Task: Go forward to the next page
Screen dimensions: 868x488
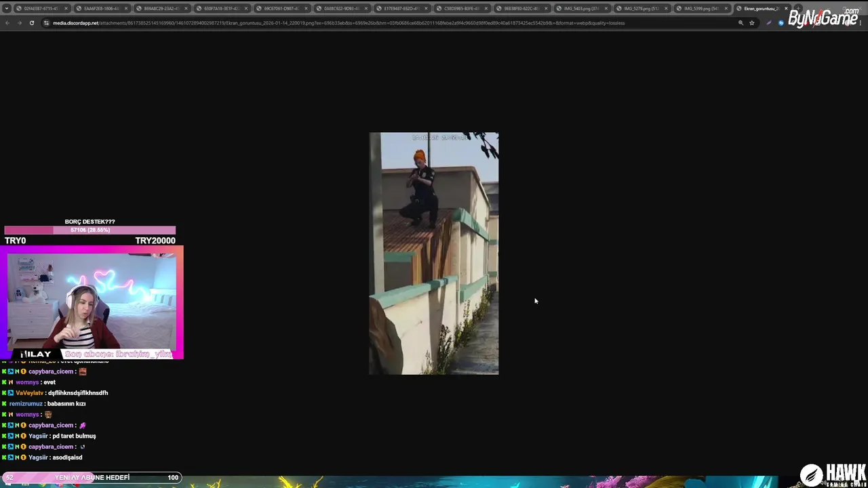Action: click(x=19, y=23)
